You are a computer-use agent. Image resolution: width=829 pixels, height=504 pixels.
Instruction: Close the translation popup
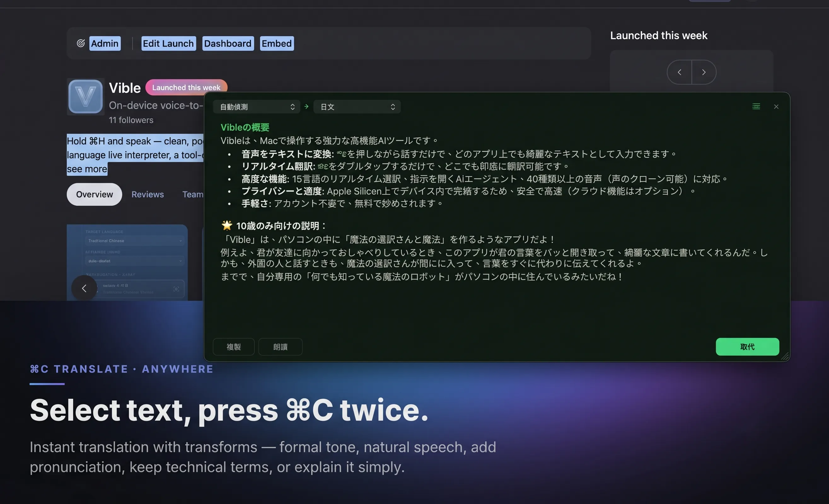pyautogui.click(x=776, y=106)
